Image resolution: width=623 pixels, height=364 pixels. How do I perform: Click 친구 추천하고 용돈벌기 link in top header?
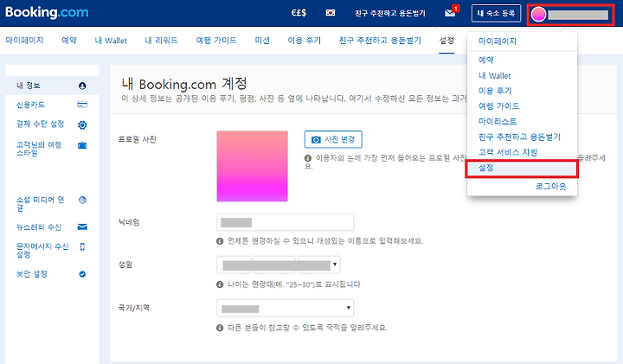pos(390,13)
